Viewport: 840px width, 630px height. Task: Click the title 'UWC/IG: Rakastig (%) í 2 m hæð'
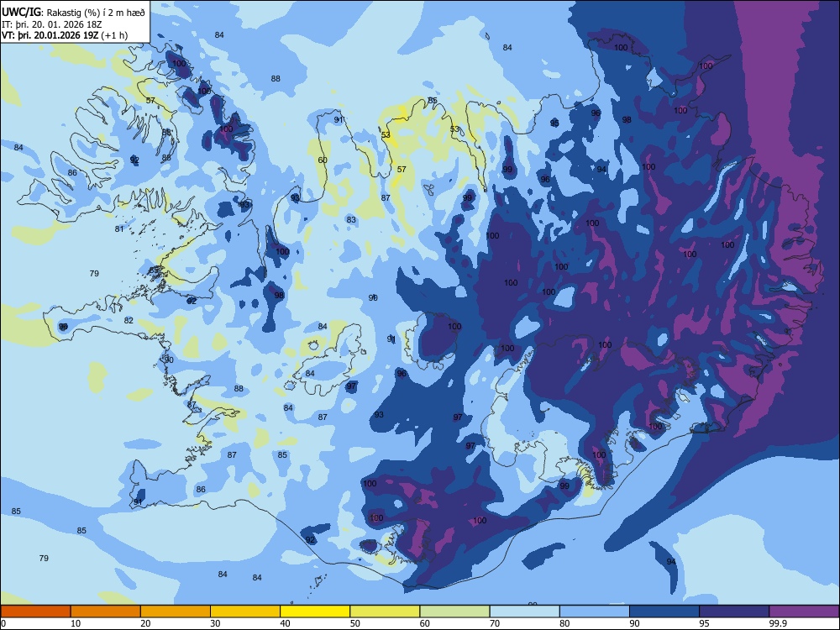pos(73,13)
